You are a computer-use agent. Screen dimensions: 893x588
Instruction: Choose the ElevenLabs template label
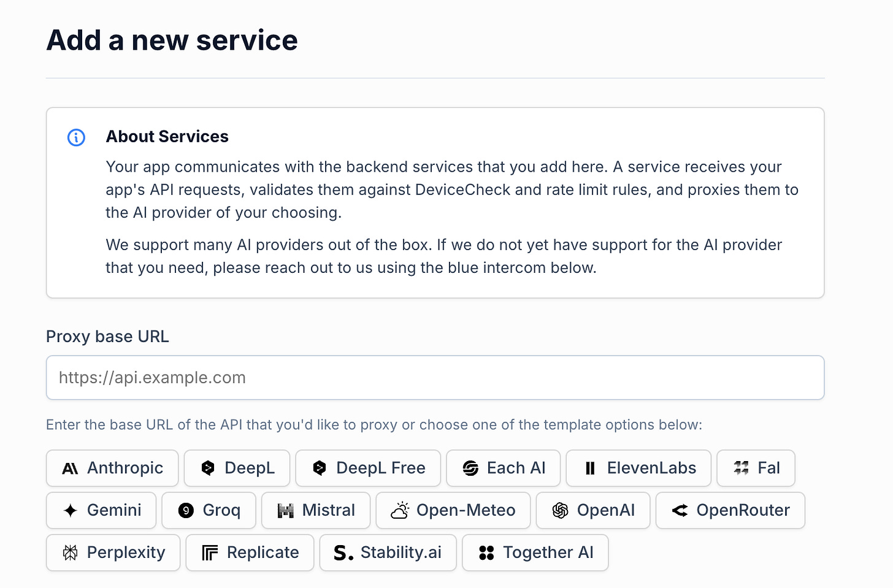(651, 468)
